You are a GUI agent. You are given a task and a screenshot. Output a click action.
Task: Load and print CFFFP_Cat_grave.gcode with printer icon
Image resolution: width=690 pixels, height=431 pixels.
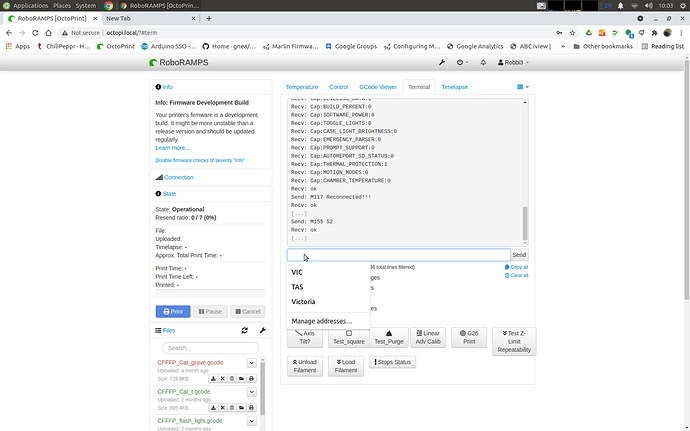[251, 378]
